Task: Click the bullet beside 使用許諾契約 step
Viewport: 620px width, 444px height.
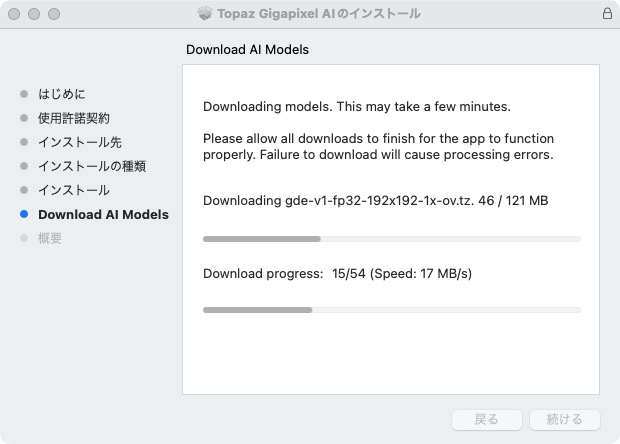Action: coord(24,118)
